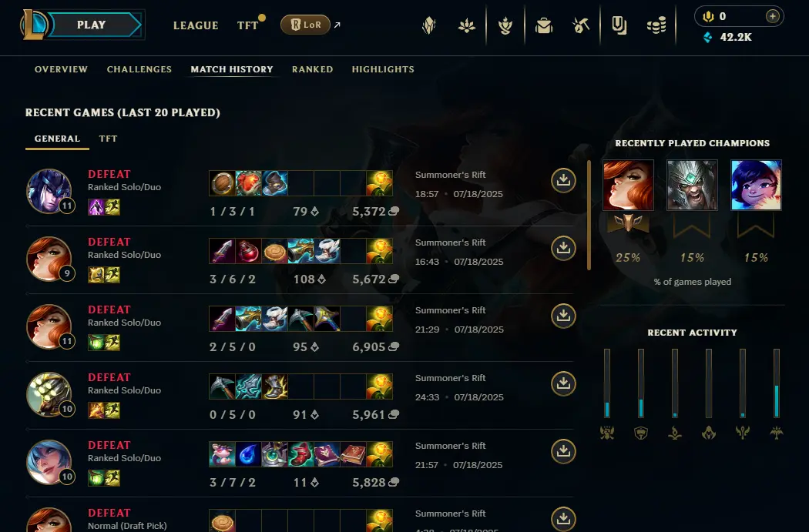This screenshot has width=809, height=532.
Task: Open Legends of Runeterra LoR external link
Action: [x=310, y=25]
